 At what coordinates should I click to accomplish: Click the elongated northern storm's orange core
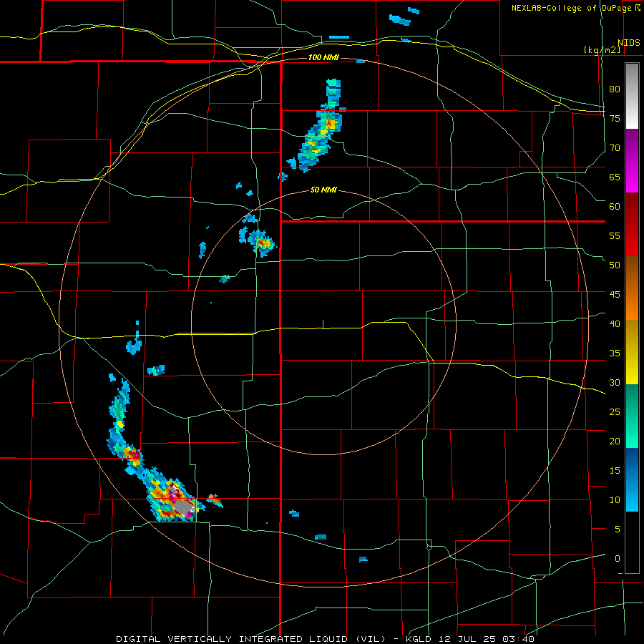pos(331,123)
